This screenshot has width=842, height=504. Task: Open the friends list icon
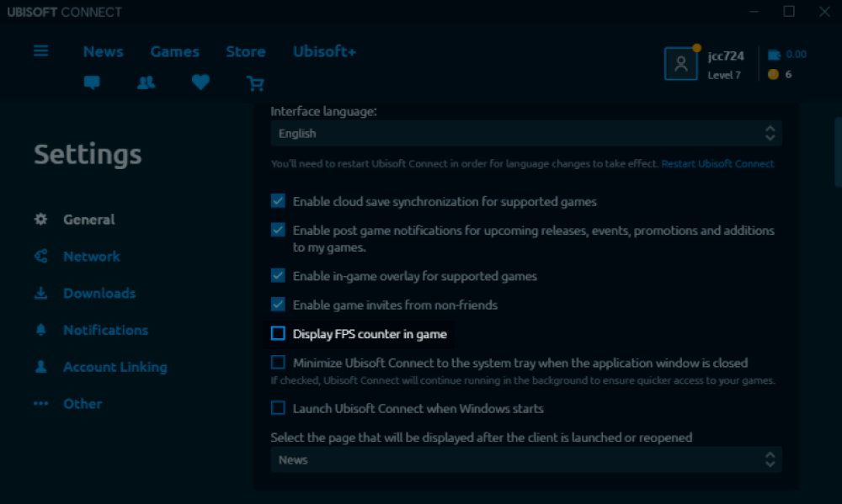tap(147, 82)
